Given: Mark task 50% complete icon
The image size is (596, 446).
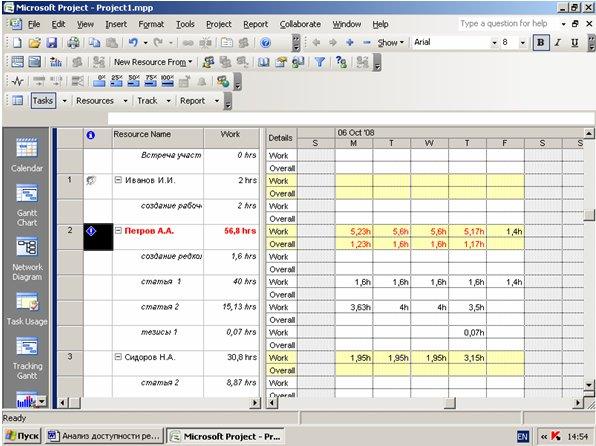Looking at the screenshot, I should pos(133,81).
